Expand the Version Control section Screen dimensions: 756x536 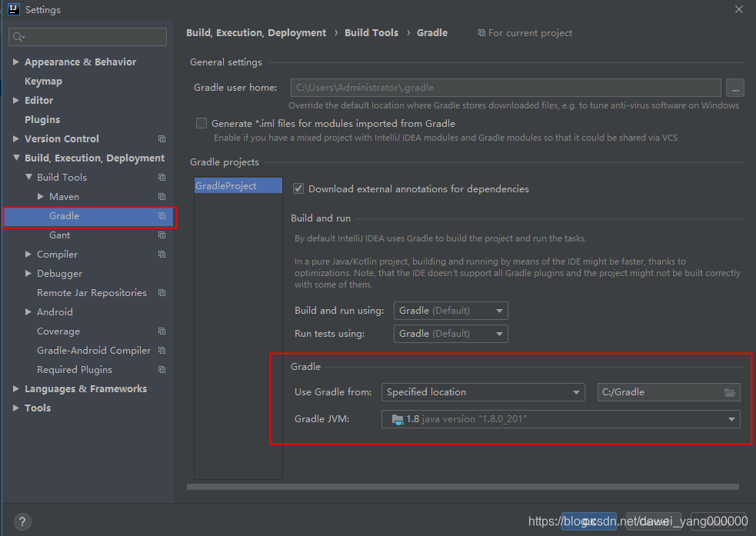point(16,139)
